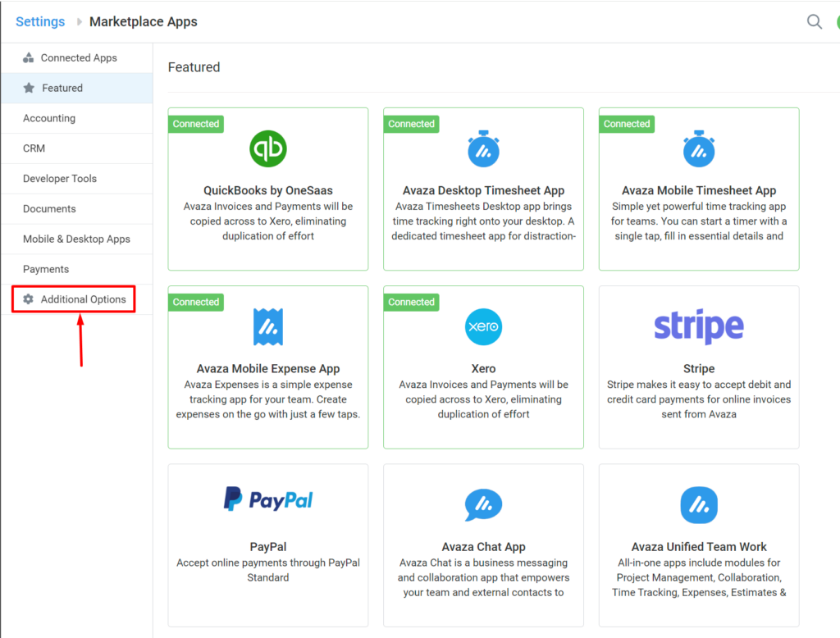This screenshot has width=840, height=638.
Task: Select the CRM category
Action: click(77, 148)
